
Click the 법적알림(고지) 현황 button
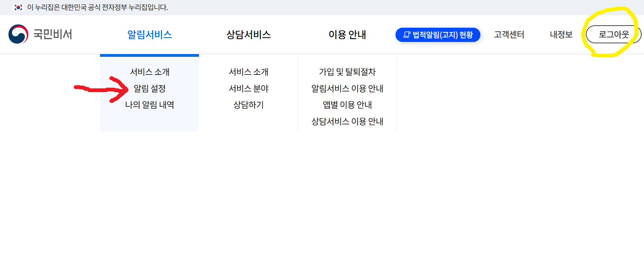pyautogui.click(x=438, y=35)
